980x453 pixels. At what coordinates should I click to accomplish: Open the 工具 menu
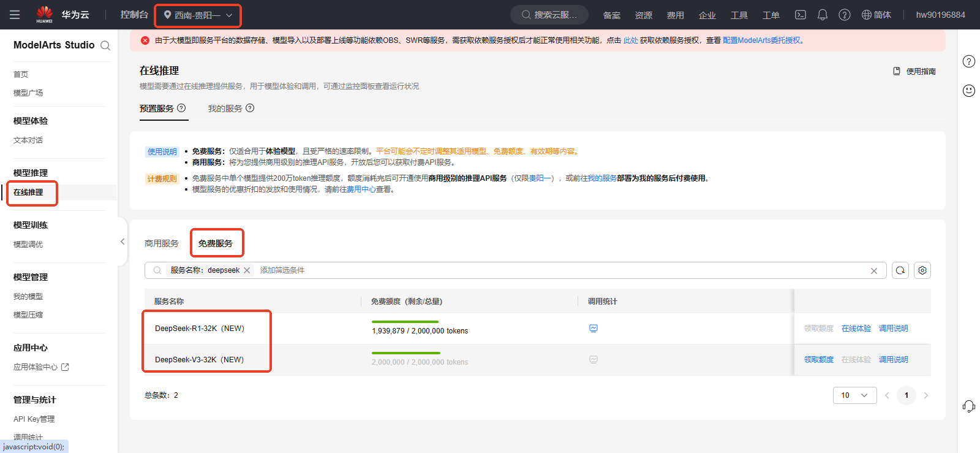point(739,15)
